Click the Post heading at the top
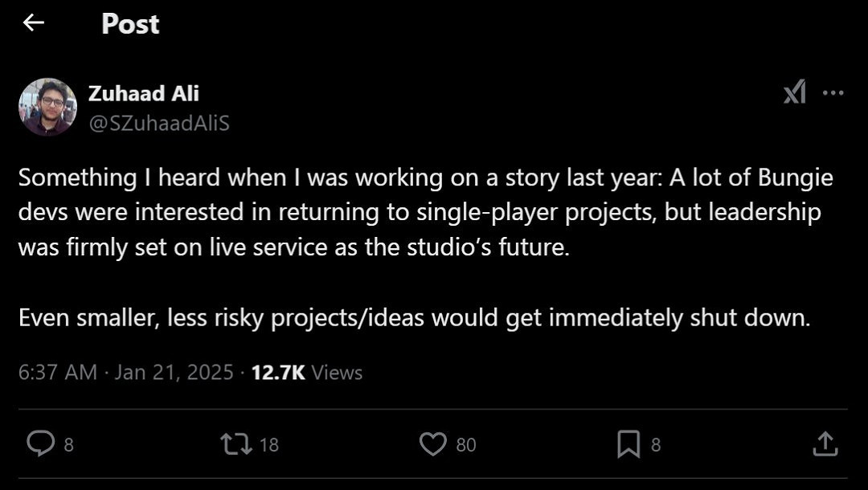This screenshot has width=868, height=490. point(130,24)
